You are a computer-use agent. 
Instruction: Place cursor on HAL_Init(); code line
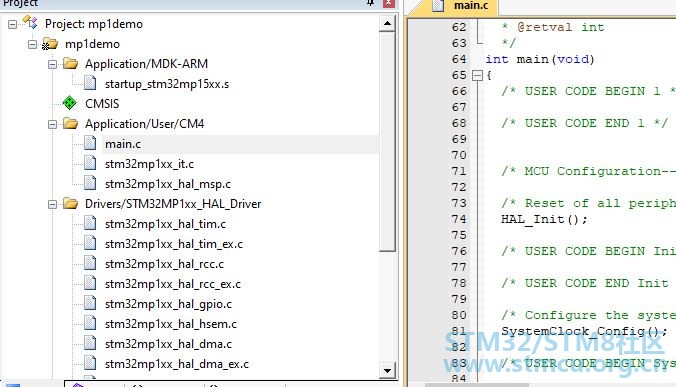pyautogui.click(x=544, y=219)
